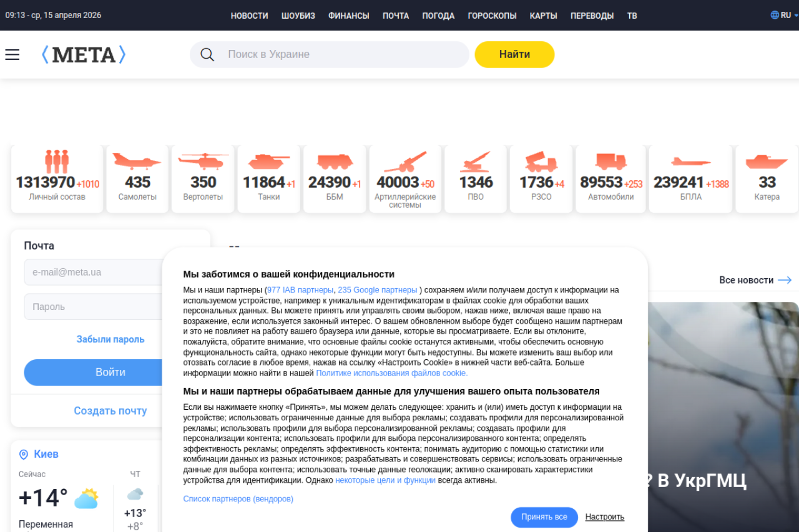Viewport: 799px width, 532px height.
Task: Select the armored vehicle (ББМ) icon
Action: pyautogui.click(x=335, y=162)
